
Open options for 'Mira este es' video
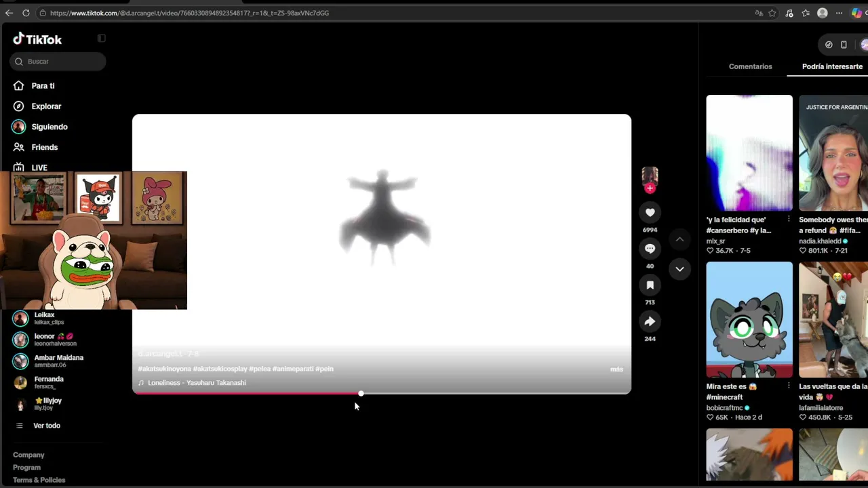pos(788,386)
